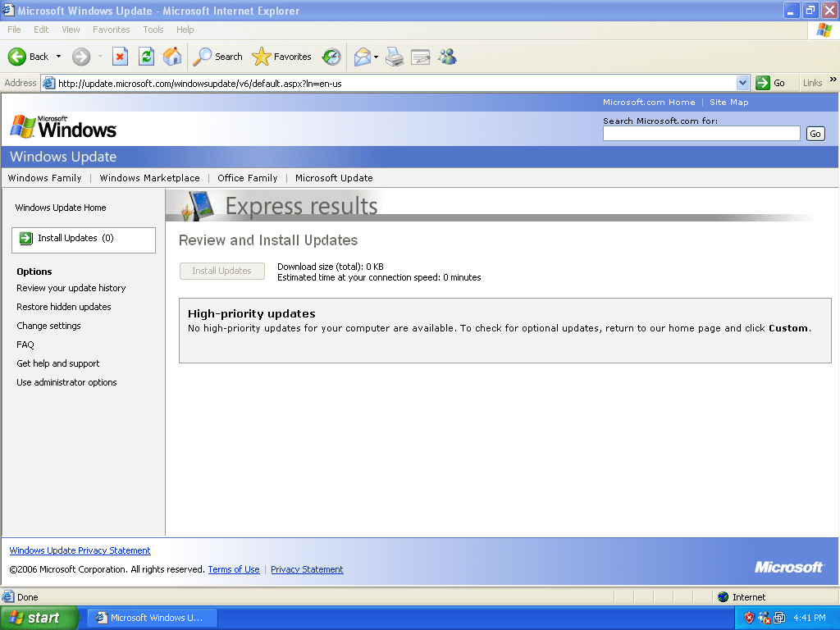This screenshot has height=630, width=840.
Task: Refresh the page using the toolbar icon
Action: point(146,57)
